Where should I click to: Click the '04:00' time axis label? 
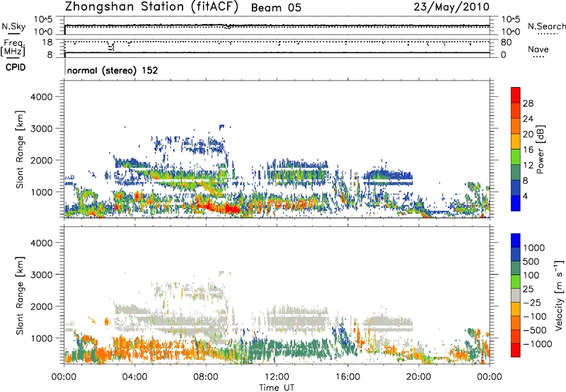point(135,377)
